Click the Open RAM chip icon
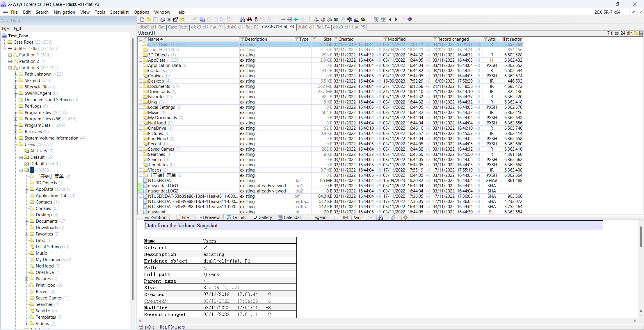 coord(330,19)
